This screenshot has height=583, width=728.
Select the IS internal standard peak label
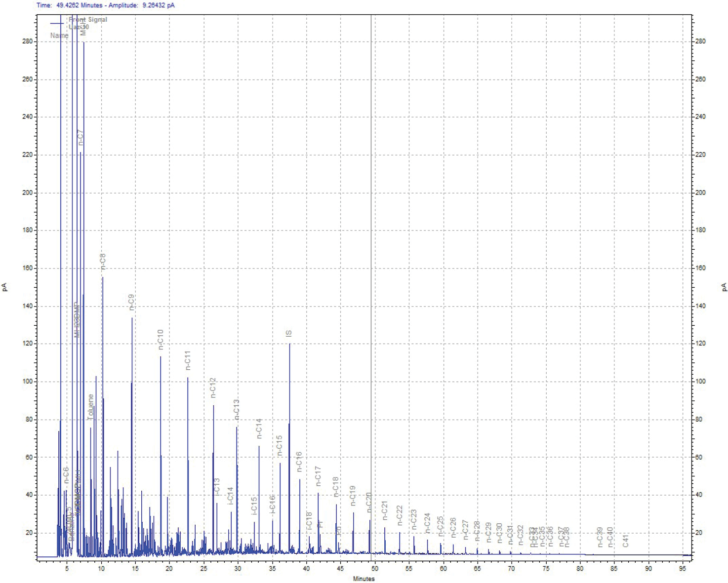[x=289, y=334]
